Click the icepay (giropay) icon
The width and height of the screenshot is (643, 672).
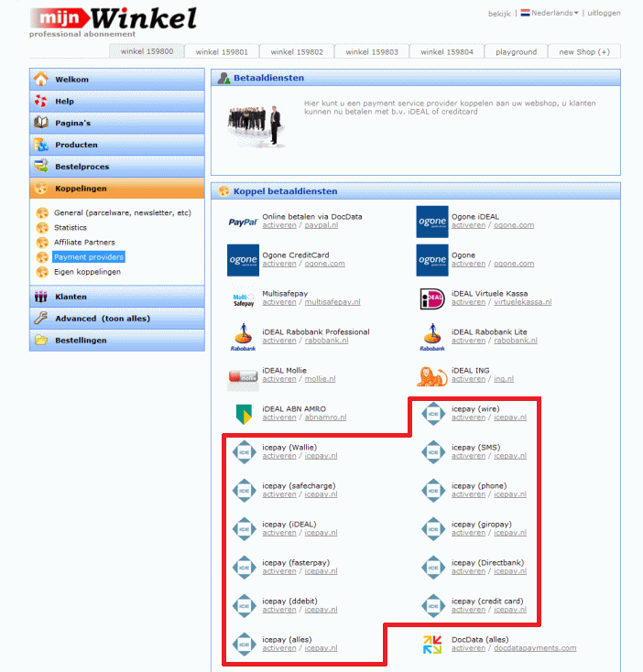[433, 529]
